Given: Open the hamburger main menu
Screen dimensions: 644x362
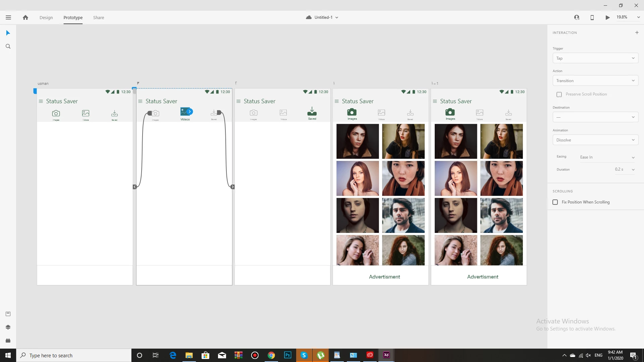Looking at the screenshot, I should pyautogui.click(x=8, y=17).
